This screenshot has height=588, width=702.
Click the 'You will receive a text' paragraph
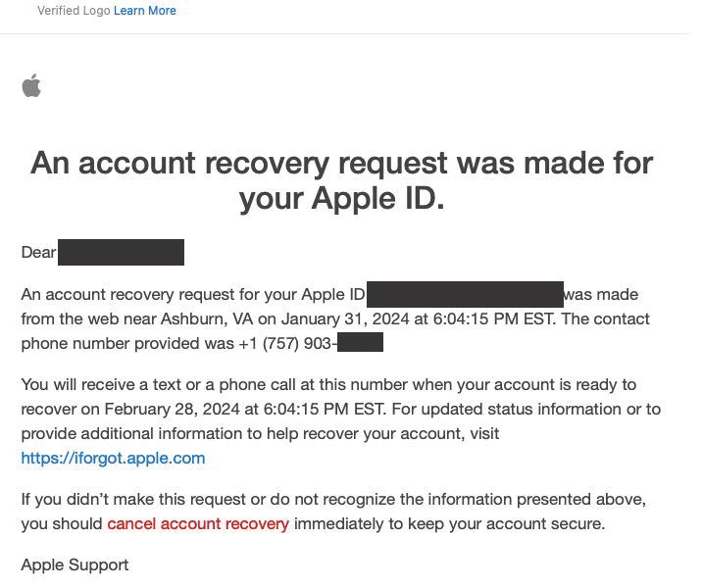(x=328, y=384)
